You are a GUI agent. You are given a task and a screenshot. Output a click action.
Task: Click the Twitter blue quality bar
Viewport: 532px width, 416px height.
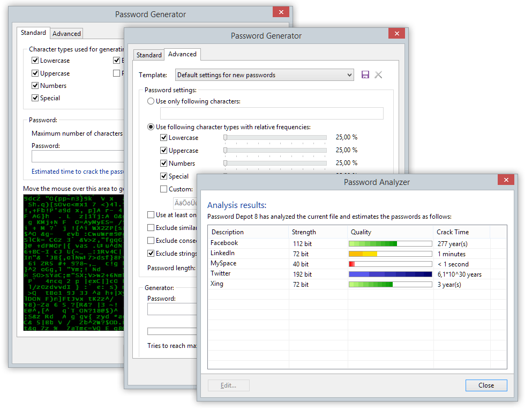[391, 274]
